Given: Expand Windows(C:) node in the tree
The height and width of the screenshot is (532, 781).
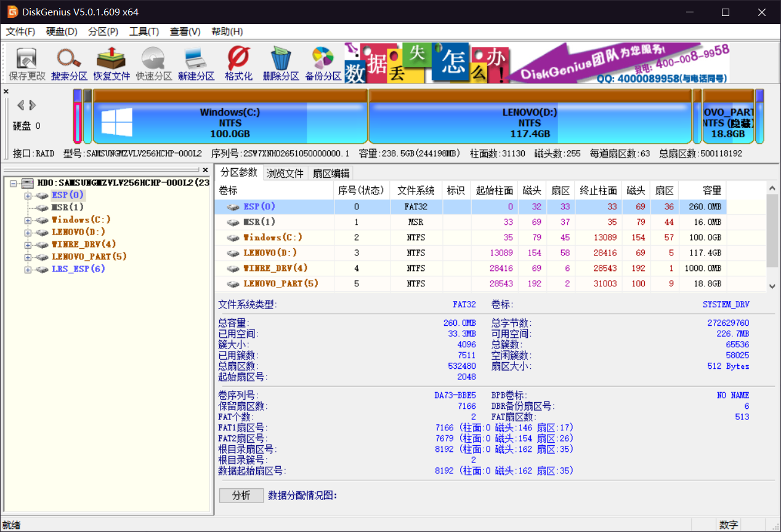Looking at the screenshot, I should pyautogui.click(x=28, y=220).
